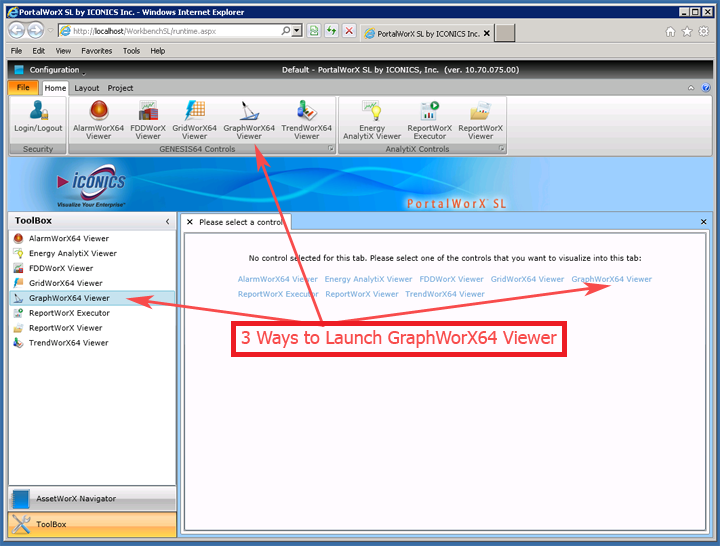Image resolution: width=720 pixels, height=546 pixels.
Task: Switch to the Layout ribbon tab
Action: click(87, 88)
